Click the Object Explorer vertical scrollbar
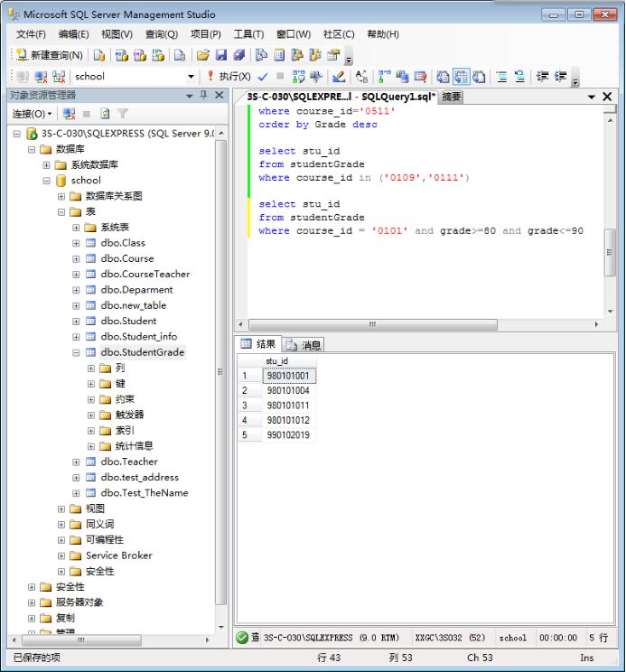This screenshot has height=672, width=626. pos(221,372)
